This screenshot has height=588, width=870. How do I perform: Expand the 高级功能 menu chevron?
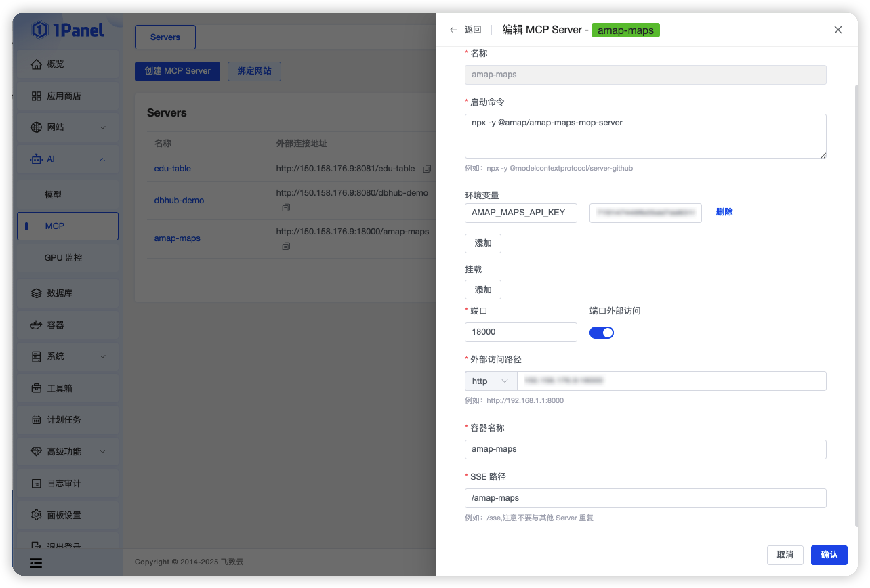(103, 452)
